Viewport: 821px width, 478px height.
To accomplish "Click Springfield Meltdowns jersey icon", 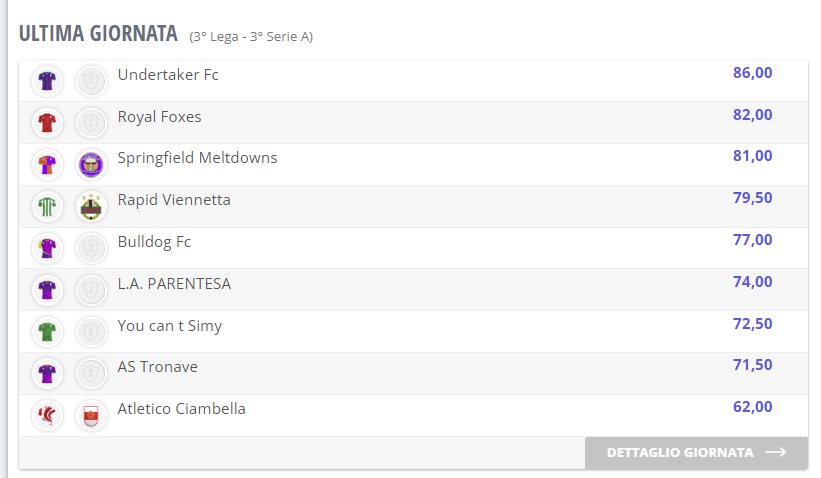I will pos(47,164).
